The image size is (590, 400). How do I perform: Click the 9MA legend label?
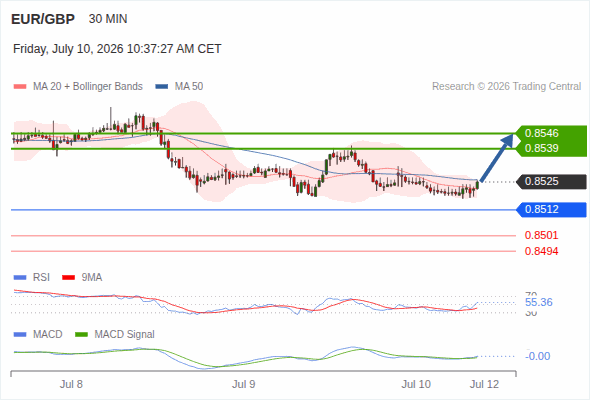tap(92, 278)
